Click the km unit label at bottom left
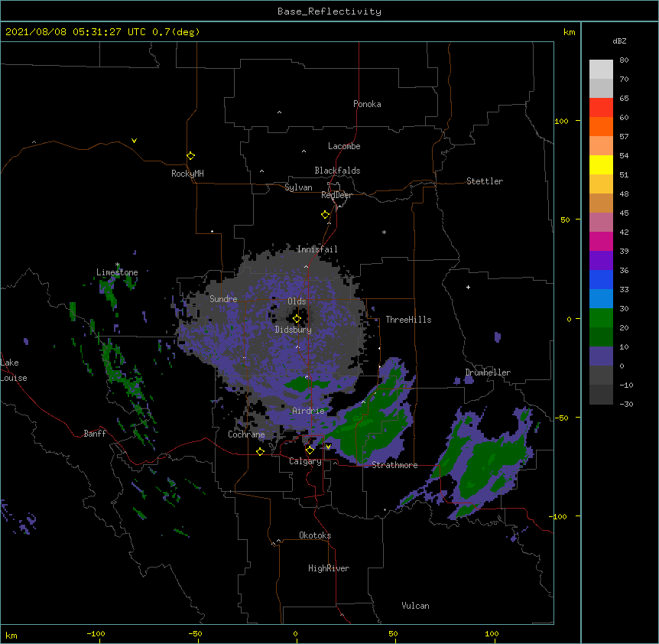The height and width of the screenshot is (644, 659). pos(11,635)
